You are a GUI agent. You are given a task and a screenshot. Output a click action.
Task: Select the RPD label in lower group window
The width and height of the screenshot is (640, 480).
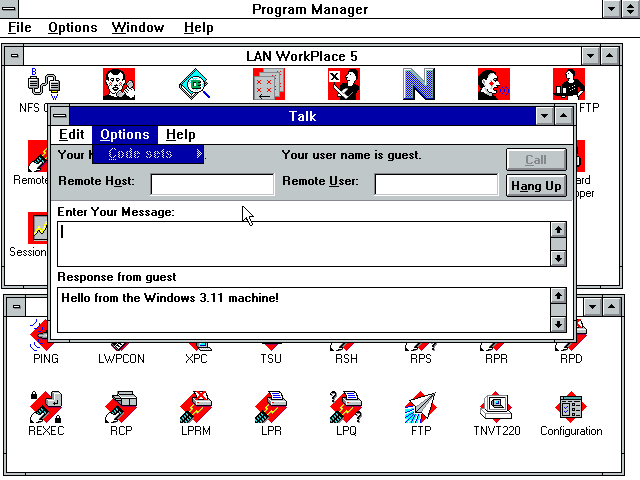pyautogui.click(x=571, y=359)
